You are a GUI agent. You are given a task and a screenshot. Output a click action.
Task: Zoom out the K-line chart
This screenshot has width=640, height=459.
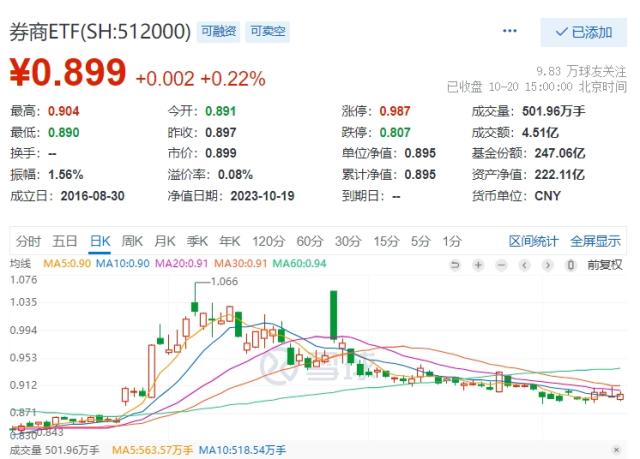[x=501, y=265]
